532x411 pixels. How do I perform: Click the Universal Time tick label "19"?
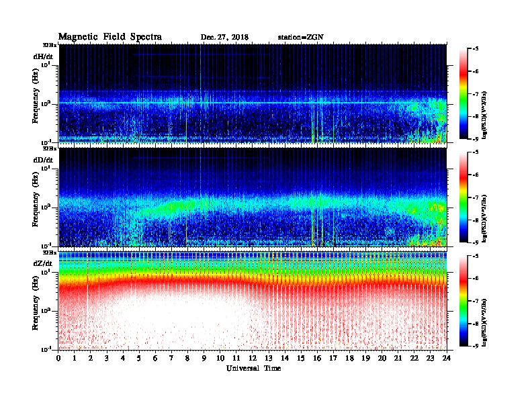pyautogui.click(x=365, y=358)
